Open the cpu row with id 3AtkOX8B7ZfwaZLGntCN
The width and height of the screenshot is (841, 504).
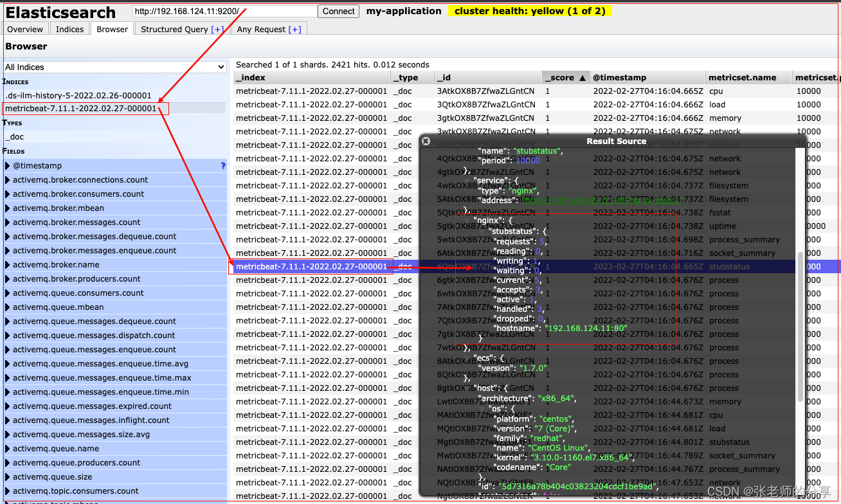click(x=537, y=91)
